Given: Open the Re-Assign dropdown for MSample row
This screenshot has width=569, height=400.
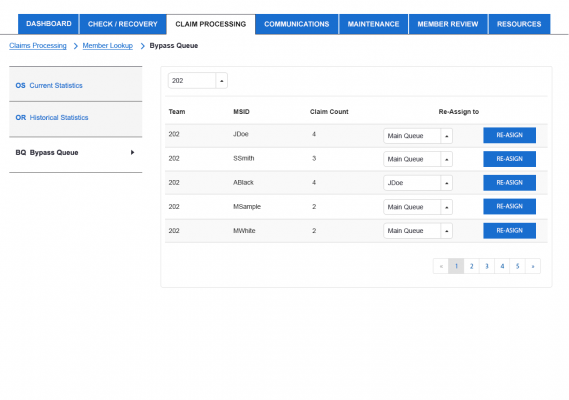Looking at the screenshot, I should click(x=418, y=207).
